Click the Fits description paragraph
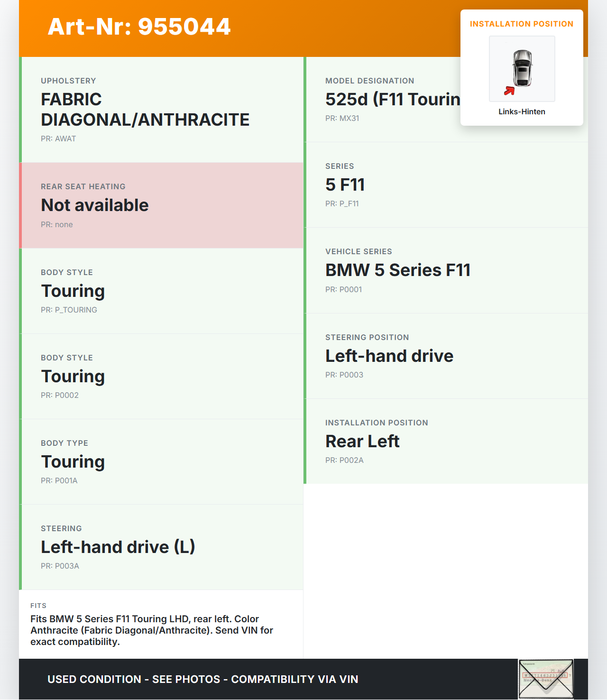 (x=152, y=630)
